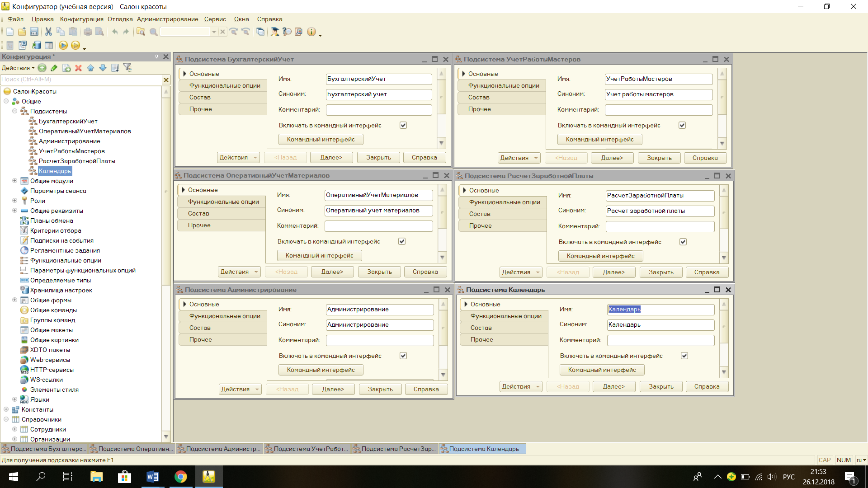The width and height of the screenshot is (868, 488).
Task: Switch to Подсистема РасчетЗар... bottom tab
Action: [395, 449]
